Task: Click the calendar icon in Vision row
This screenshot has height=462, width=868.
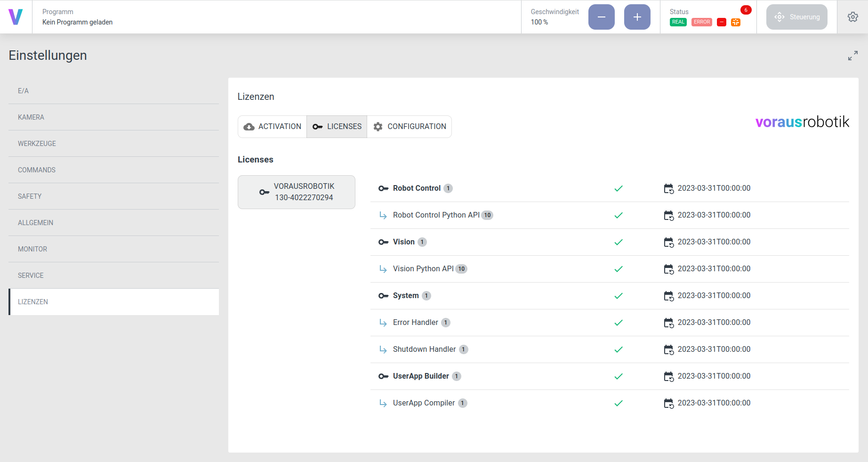Action: (668, 242)
